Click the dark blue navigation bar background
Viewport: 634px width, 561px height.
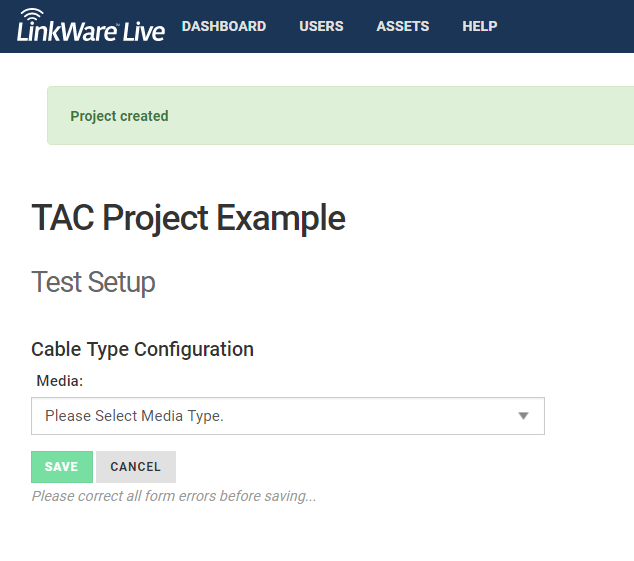pyautogui.click(x=566, y=26)
